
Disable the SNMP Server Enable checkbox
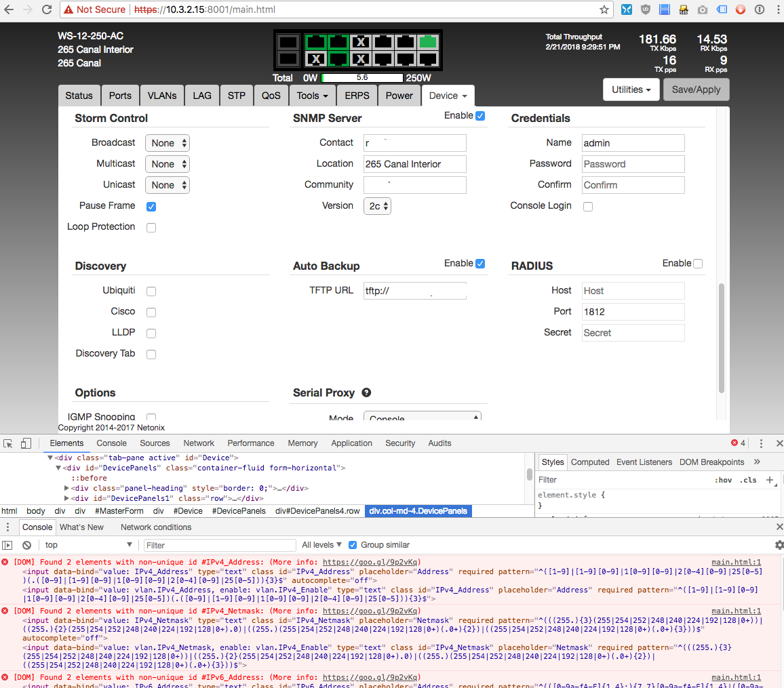(480, 116)
